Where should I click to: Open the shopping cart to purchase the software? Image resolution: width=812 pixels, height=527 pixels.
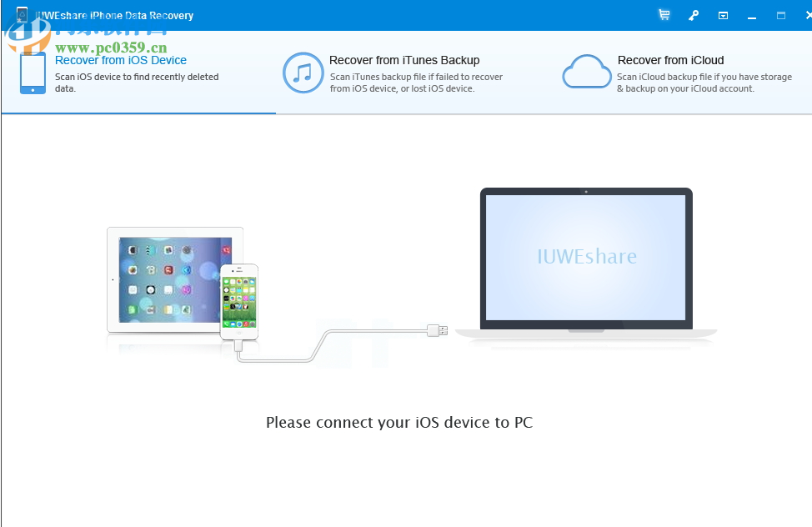point(664,14)
